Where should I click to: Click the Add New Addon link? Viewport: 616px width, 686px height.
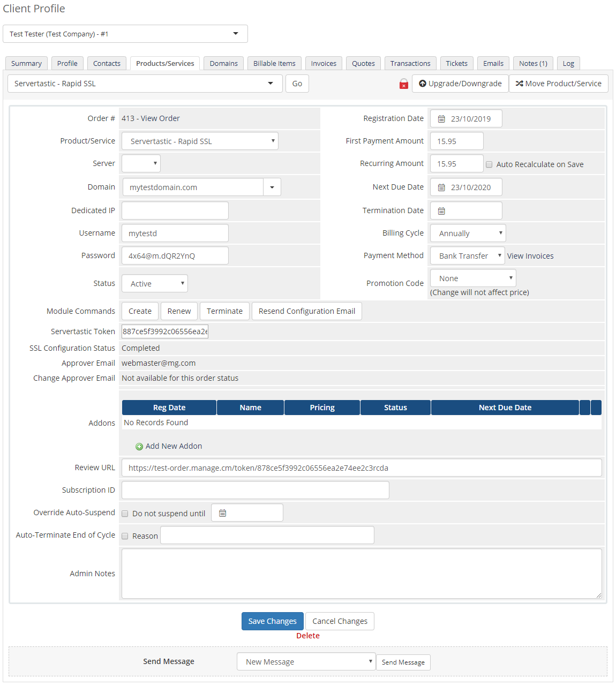tap(174, 446)
